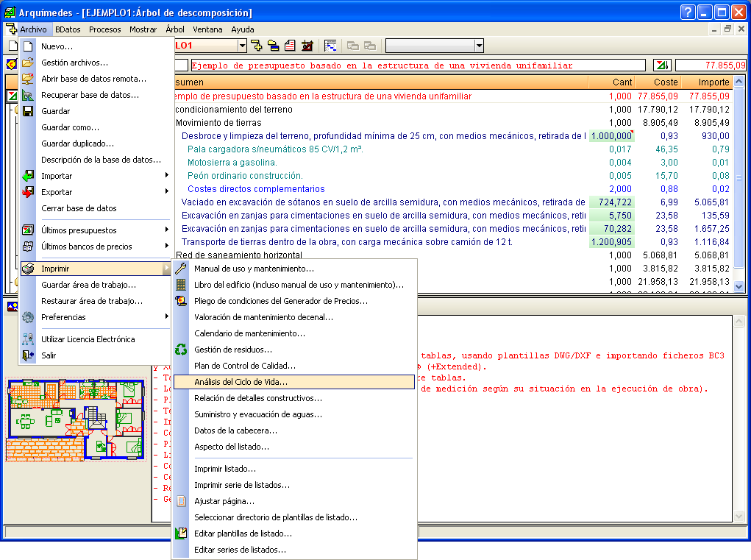This screenshot has width=751, height=560.
Task: Click the Guardar floppy disk icon
Action: [28, 111]
